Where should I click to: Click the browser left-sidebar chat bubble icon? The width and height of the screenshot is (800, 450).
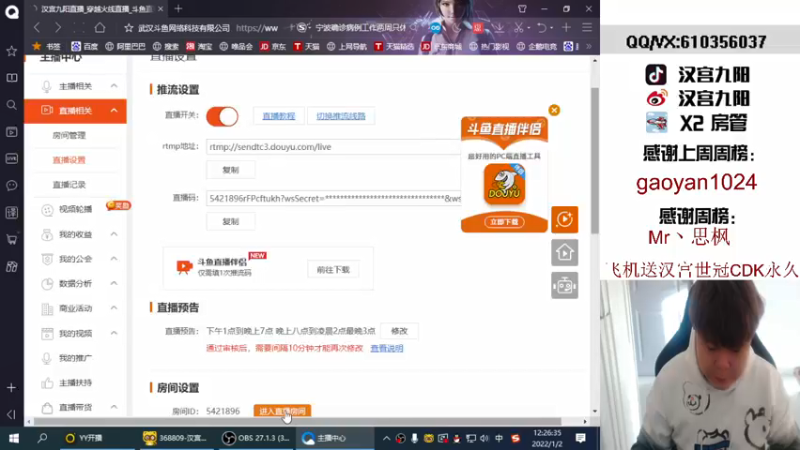[x=11, y=185]
